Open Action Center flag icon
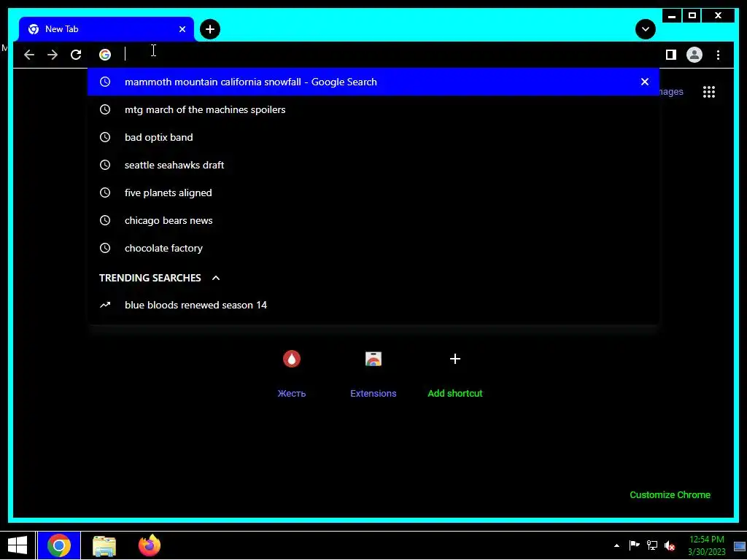This screenshot has height=560, width=747. [x=634, y=545]
